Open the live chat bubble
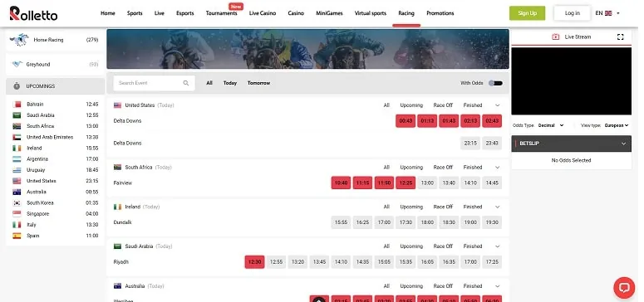The width and height of the screenshot is (644, 302). [624, 287]
